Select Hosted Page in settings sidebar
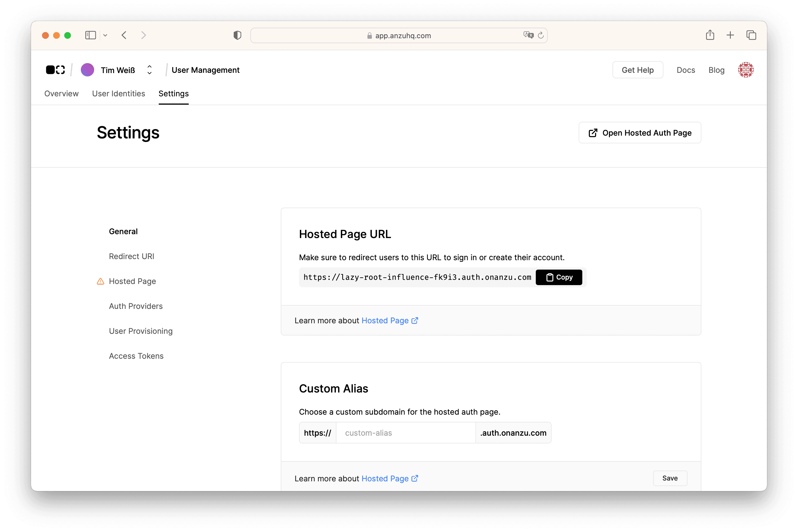Image resolution: width=798 pixels, height=532 pixels. (132, 281)
